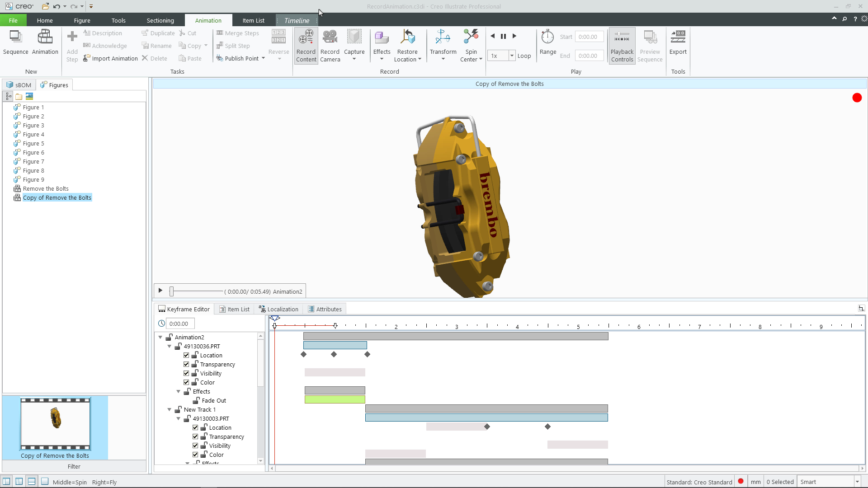Uncheck Location under 49130003.PRT
Image resolution: width=868 pixels, height=488 pixels.
[195, 427]
